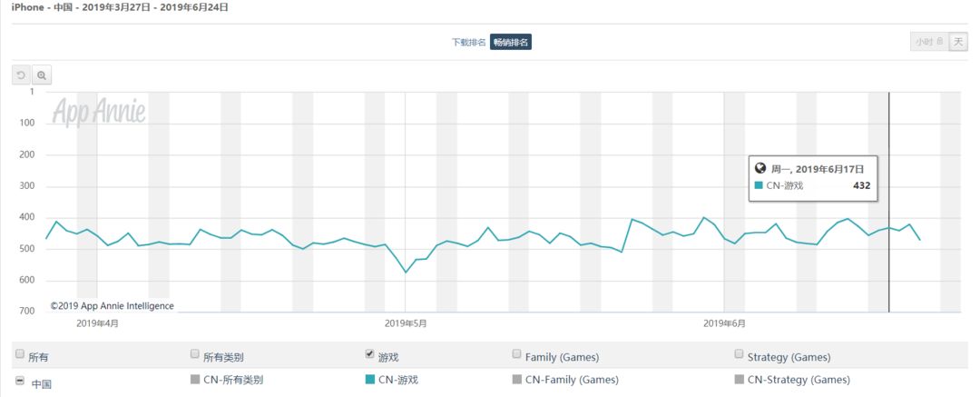Click the CN-Strategy (Games) legend swatch
The image size is (980, 397).
pos(739,379)
